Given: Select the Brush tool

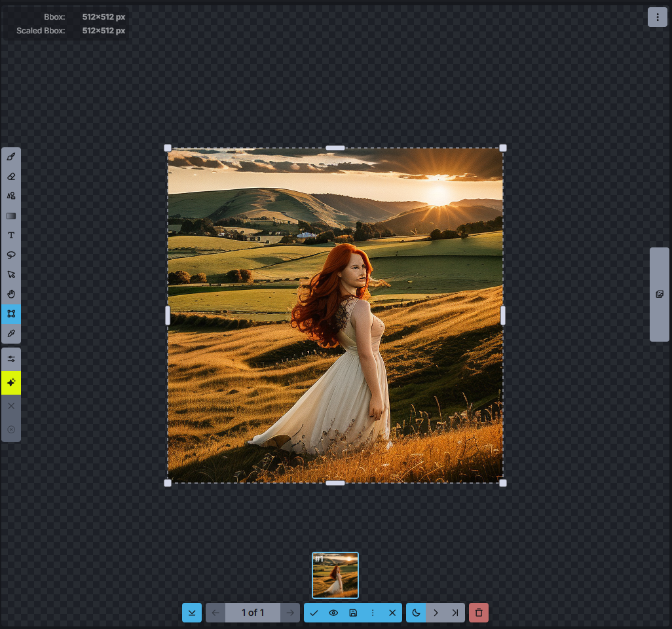Looking at the screenshot, I should pos(11,156).
